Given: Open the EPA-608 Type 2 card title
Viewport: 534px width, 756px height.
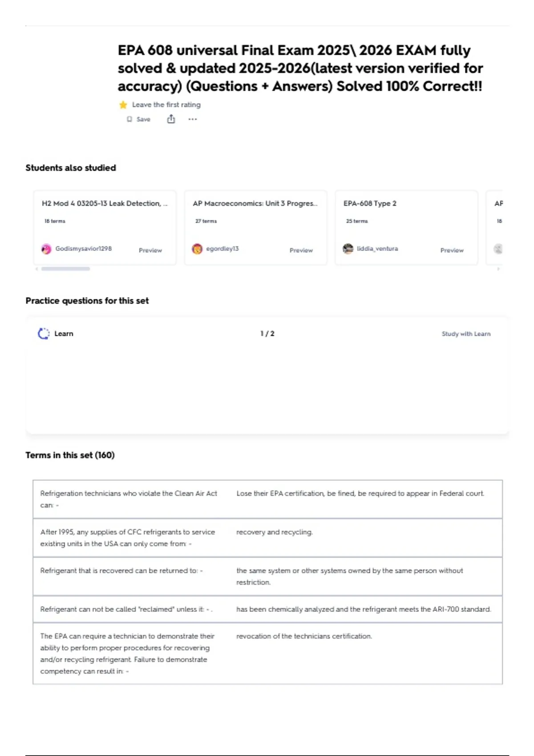Looking at the screenshot, I should coord(370,203).
